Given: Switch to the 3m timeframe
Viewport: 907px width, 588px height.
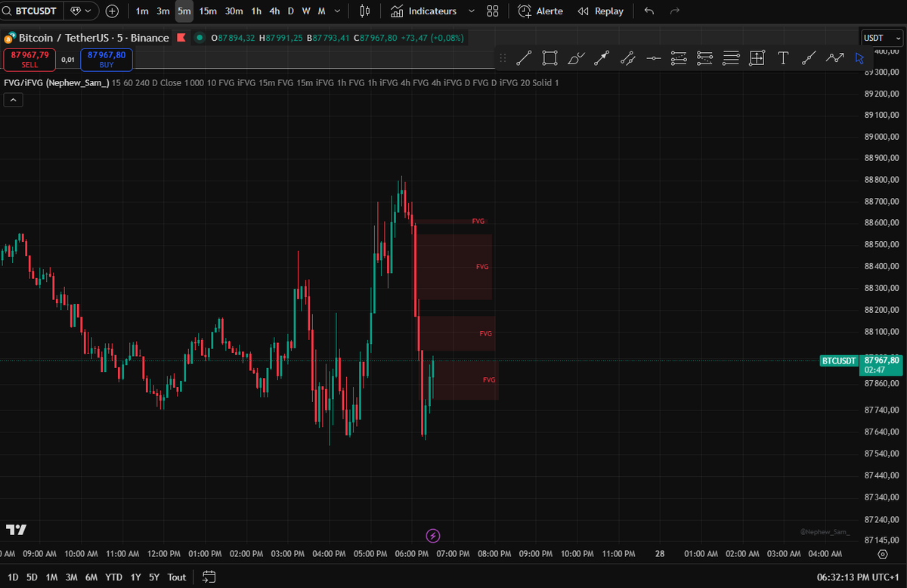Looking at the screenshot, I should 163,11.
